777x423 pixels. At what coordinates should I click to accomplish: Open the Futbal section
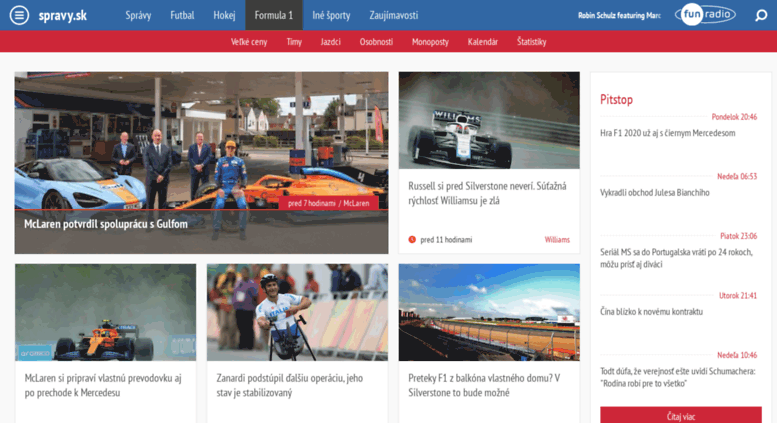(182, 15)
